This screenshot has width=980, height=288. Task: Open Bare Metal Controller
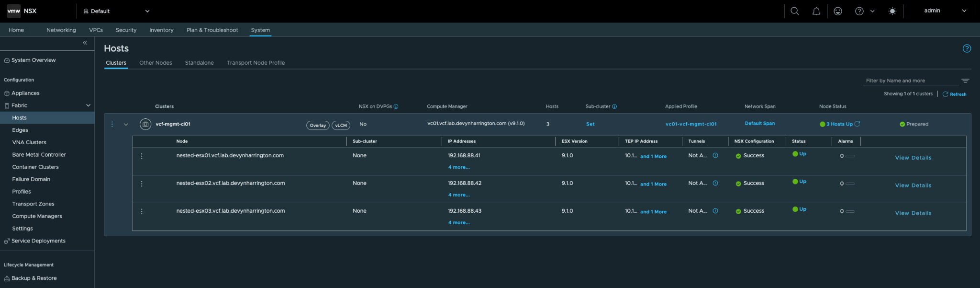click(x=39, y=155)
